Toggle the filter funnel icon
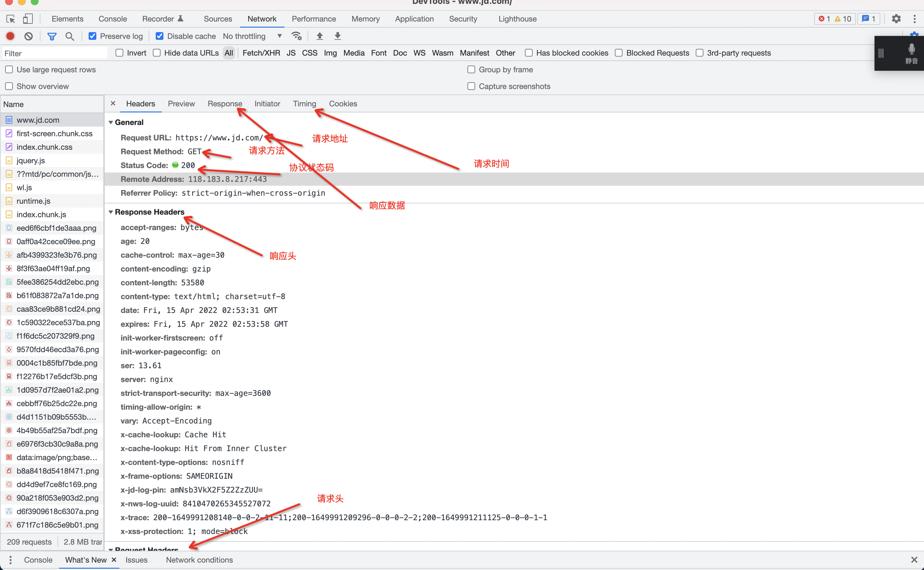Screen dimensions: 924x570 52,36
